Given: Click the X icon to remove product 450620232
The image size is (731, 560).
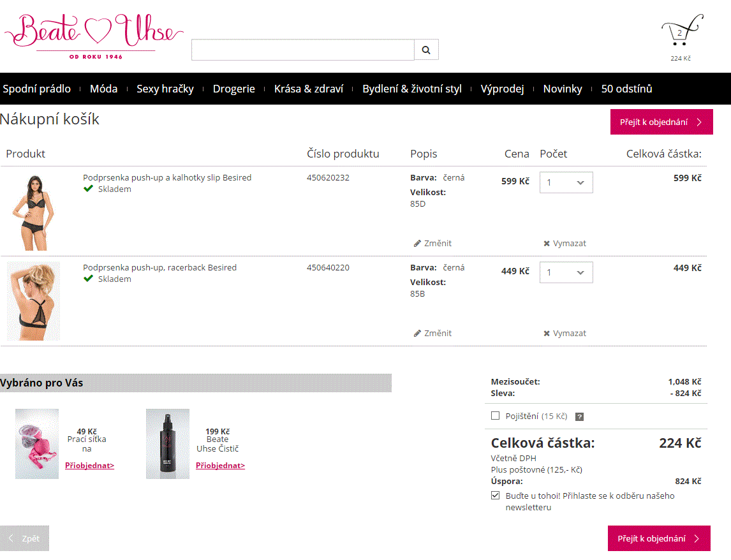Looking at the screenshot, I should [547, 244].
